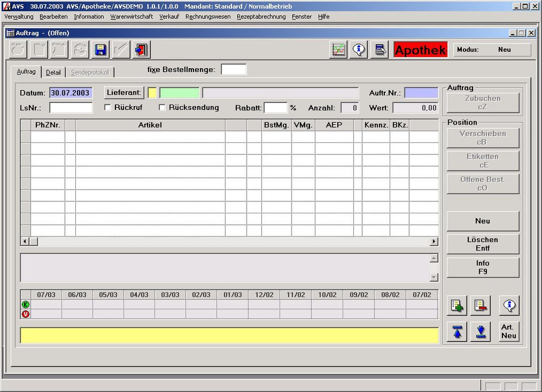Toggle the Rücksendung checkbox

click(162, 108)
